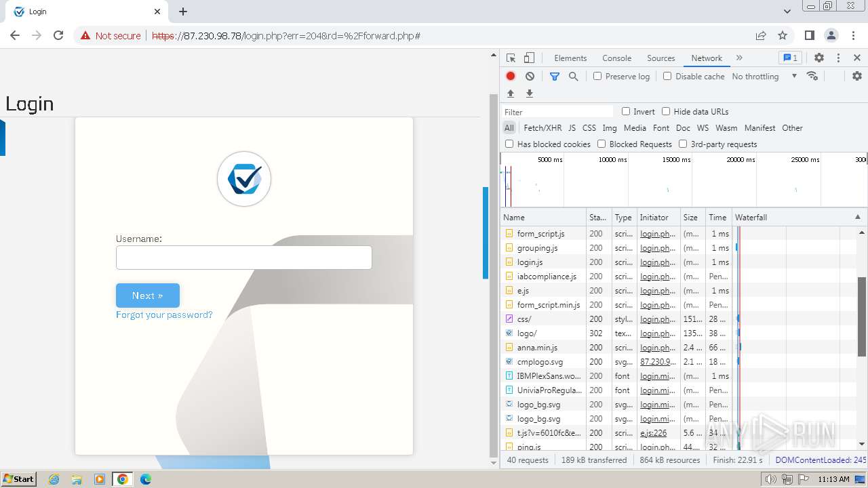Open No throttling dropdown
Image resolution: width=868 pixels, height=488 pixels.
(764, 77)
